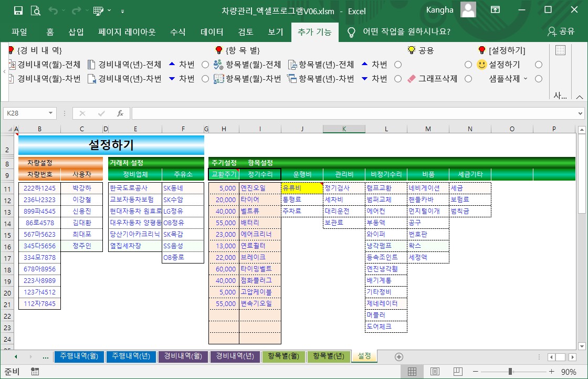Click the down-arrow 차번 in 항목별 group

pyautogui.click(x=374, y=79)
